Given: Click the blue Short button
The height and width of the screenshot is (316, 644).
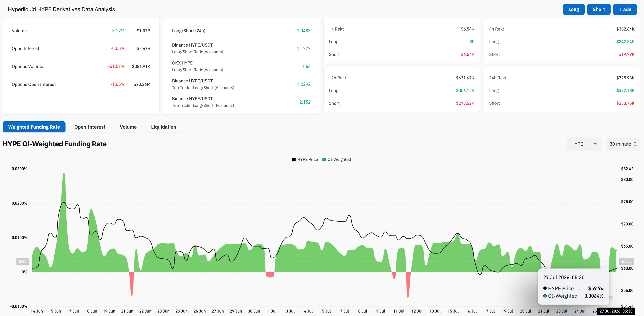Looking at the screenshot, I should [x=599, y=10].
